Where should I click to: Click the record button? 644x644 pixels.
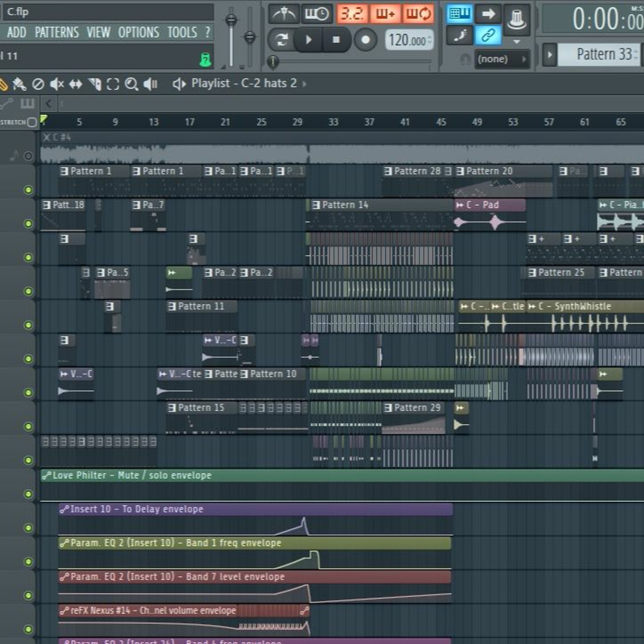pyautogui.click(x=365, y=40)
